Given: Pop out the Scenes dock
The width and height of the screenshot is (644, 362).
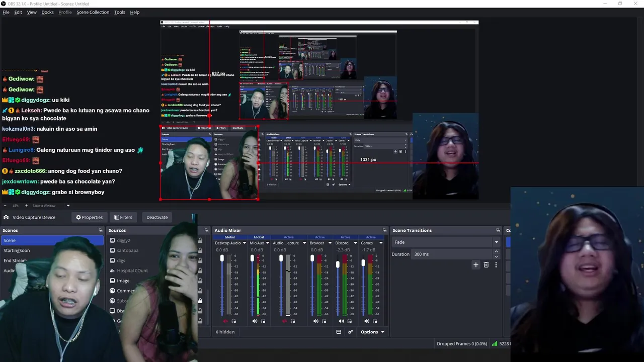Looking at the screenshot, I should 100,230.
